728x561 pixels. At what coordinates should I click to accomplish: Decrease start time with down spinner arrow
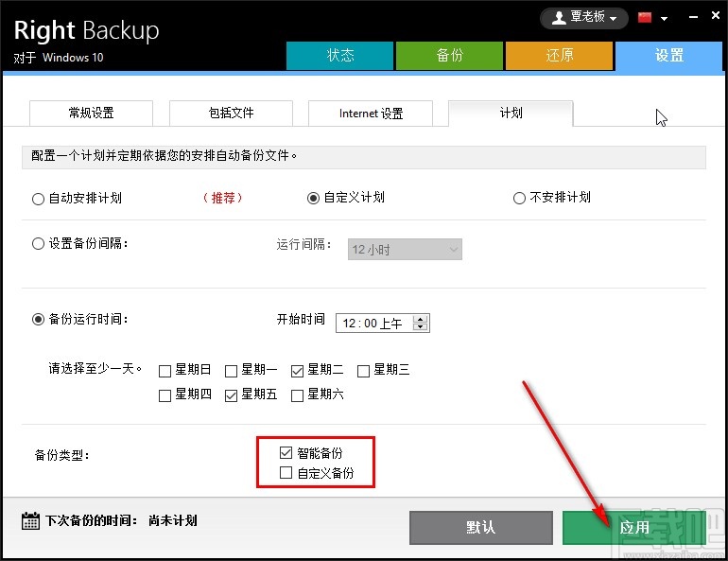coord(420,327)
